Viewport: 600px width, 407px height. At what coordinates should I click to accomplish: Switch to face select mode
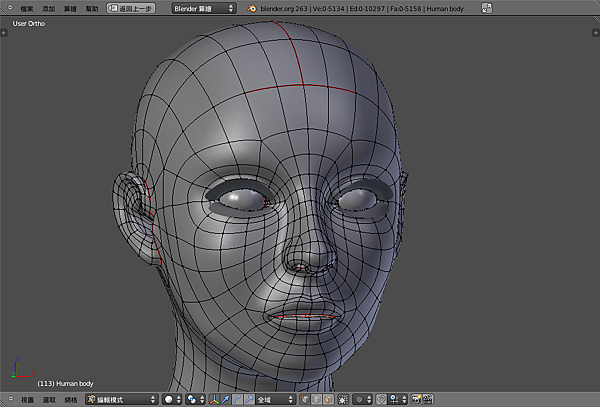coord(330,399)
